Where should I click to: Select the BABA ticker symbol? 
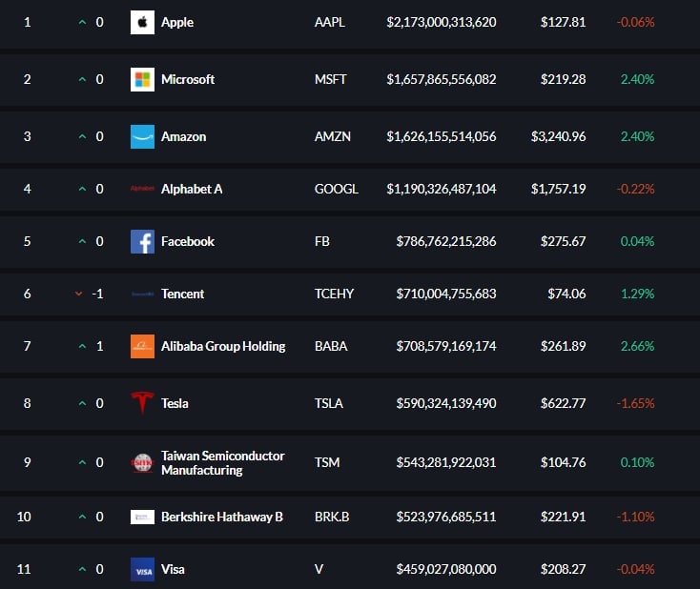point(331,346)
